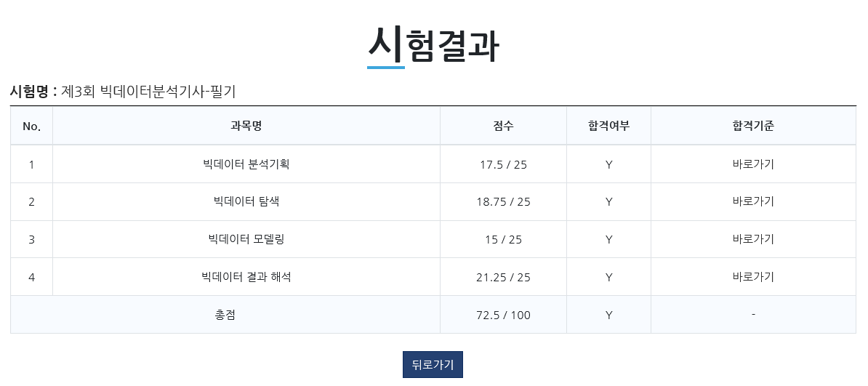Click the 17.5 / 25 score cell
Screen dimensions: 868x386
(x=503, y=164)
